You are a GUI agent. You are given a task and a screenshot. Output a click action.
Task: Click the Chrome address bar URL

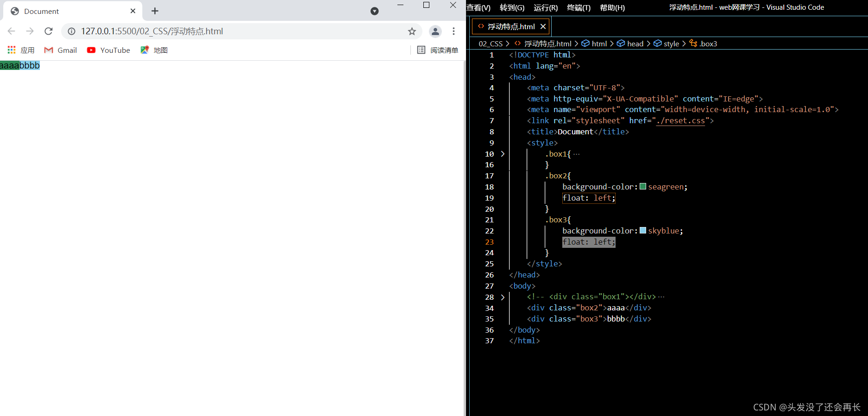(x=152, y=31)
